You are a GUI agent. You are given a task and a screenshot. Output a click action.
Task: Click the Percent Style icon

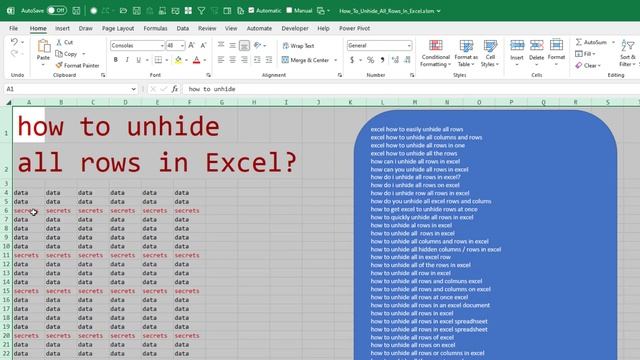[370, 60]
